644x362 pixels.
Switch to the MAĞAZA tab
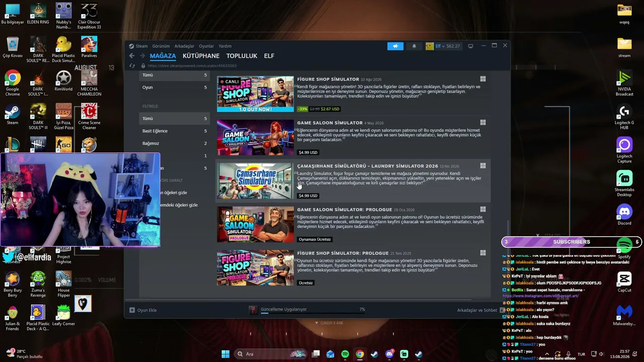tap(163, 56)
